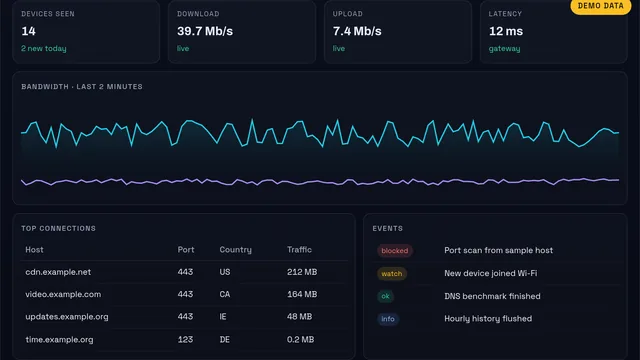This screenshot has width=640, height=360.
Task: Open 'Port scan from sample host' event
Action: pyautogui.click(x=498, y=250)
